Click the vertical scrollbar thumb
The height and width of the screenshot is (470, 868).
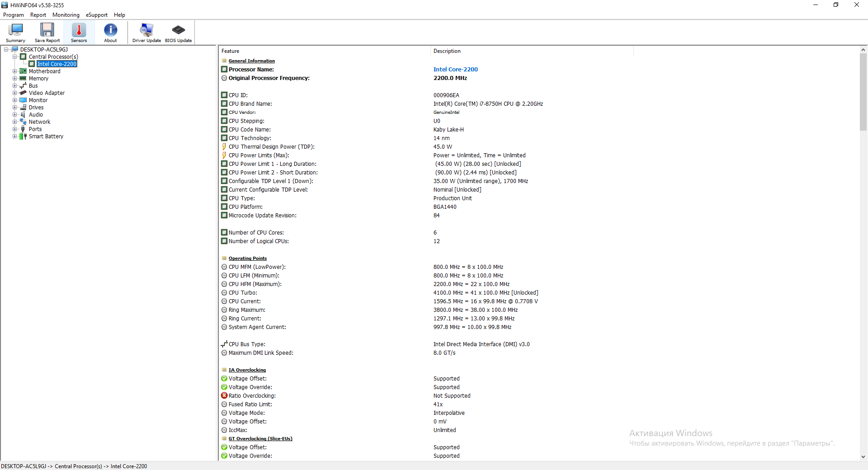pos(863,92)
